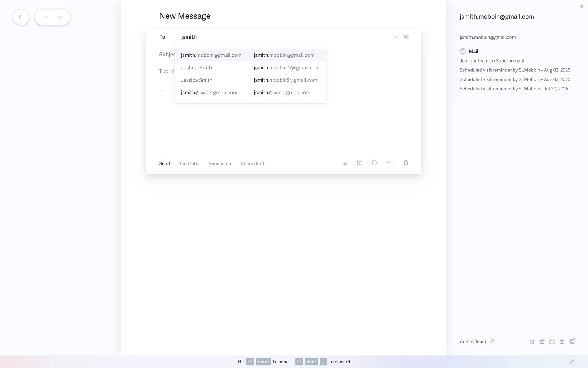The height and width of the screenshot is (368, 588).
Task: Open the gift referral icon
Action: click(x=541, y=342)
